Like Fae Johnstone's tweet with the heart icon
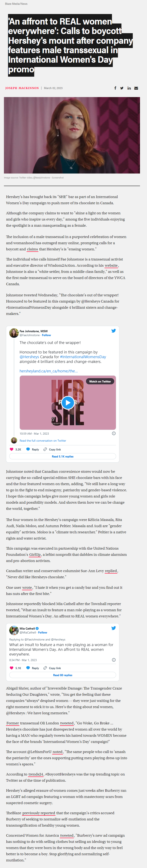The height and width of the screenshot is (868, 147). (x=12, y=449)
